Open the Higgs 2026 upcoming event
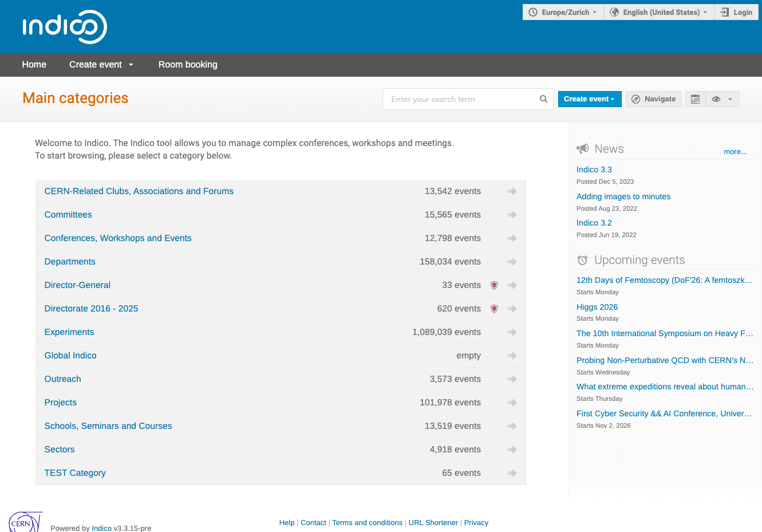 coord(597,307)
